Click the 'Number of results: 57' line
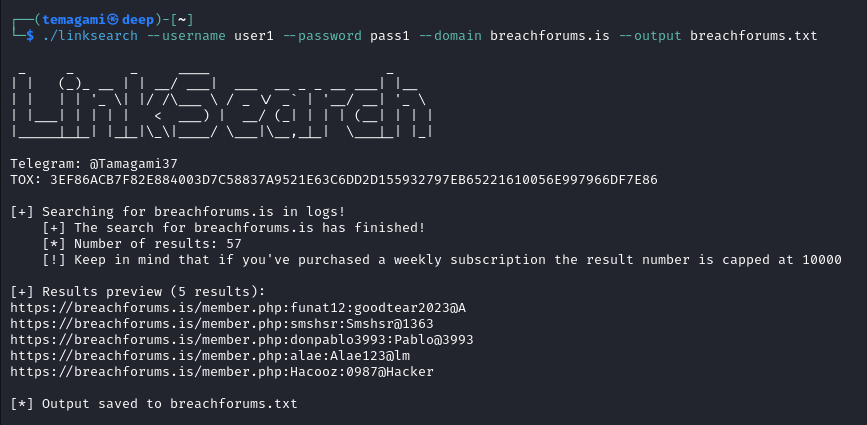This screenshot has width=867, height=425. click(142, 244)
